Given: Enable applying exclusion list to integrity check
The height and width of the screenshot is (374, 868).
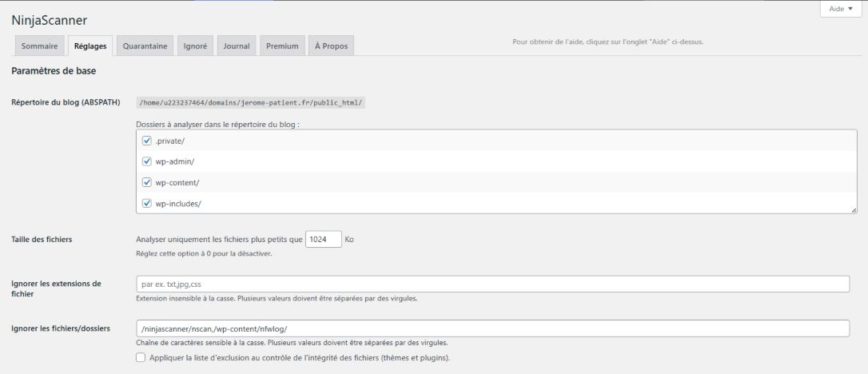Looking at the screenshot, I should [141, 358].
